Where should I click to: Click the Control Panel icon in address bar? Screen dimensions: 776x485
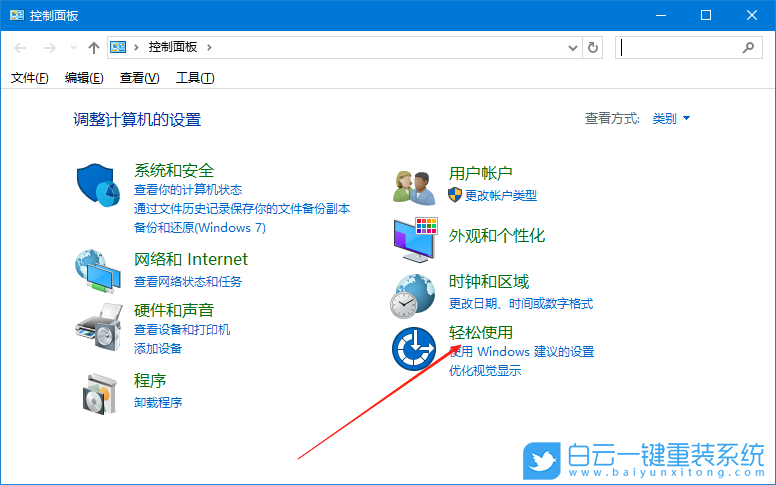tap(118, 47)
